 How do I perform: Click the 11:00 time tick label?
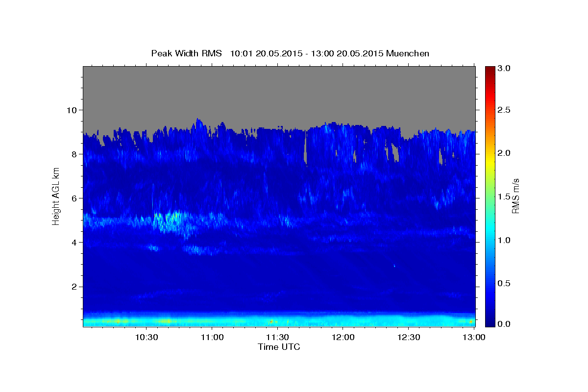click(212, 337)
